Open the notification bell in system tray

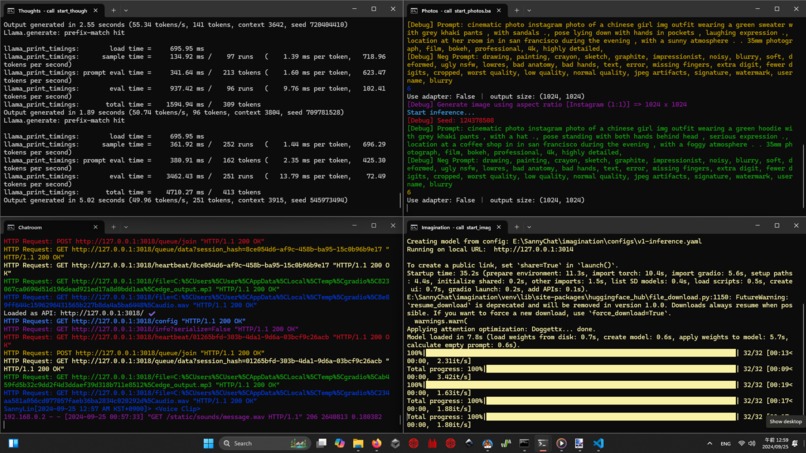795,443
